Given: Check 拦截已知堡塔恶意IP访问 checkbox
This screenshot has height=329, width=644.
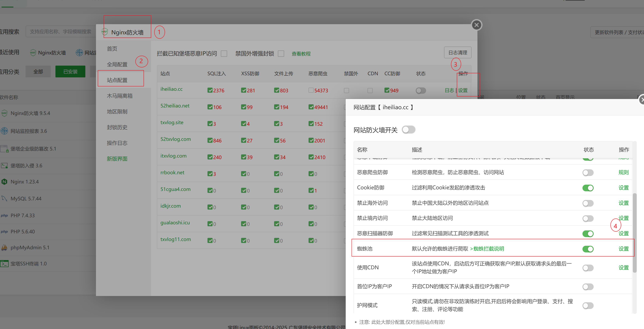Looking at the screenshot, I should click(224, 54).
